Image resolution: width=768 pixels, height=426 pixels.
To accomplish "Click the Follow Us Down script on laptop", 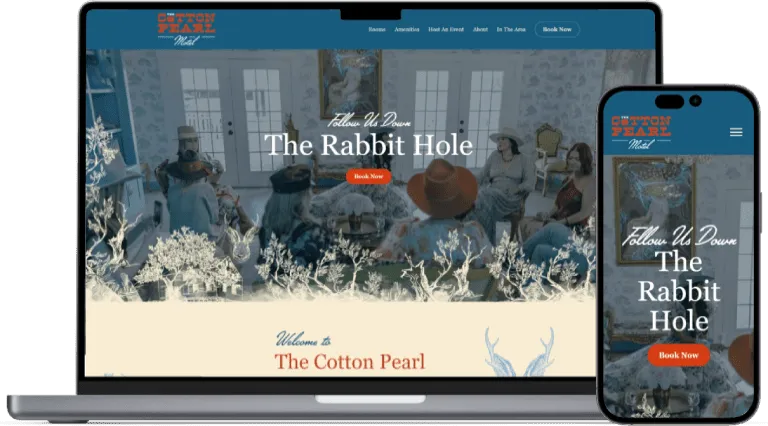I will pos(368,121).
